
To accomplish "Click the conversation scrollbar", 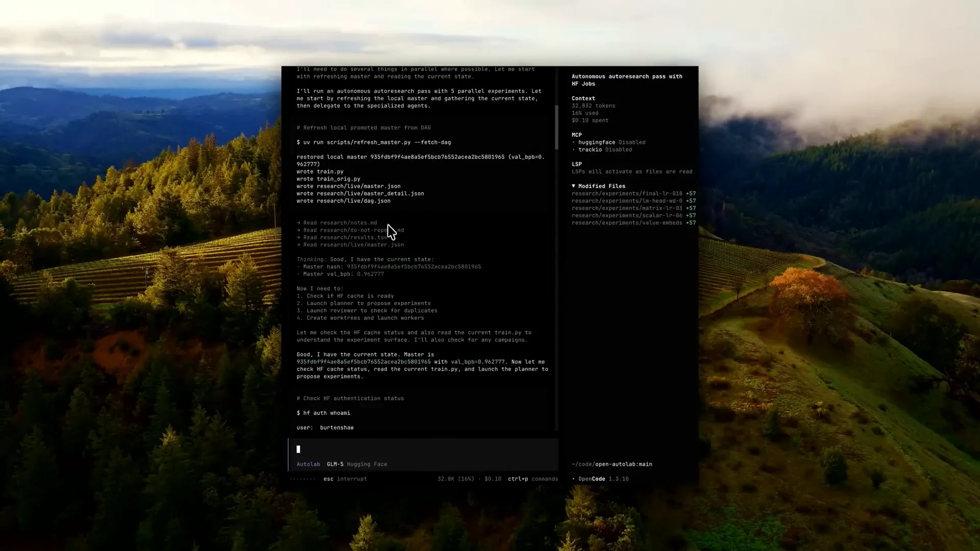I will point(556,128).
